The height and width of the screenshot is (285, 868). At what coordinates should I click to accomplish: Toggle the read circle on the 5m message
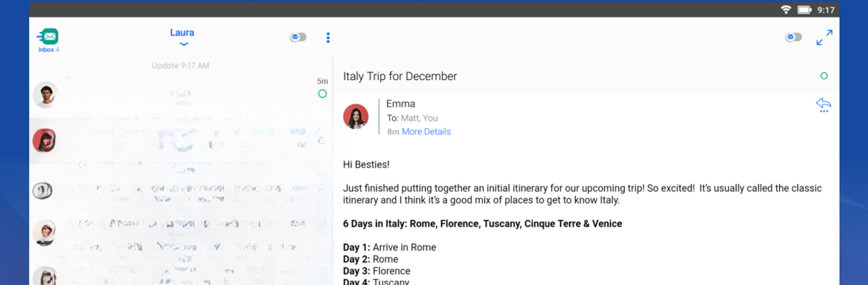coord(322,94)
